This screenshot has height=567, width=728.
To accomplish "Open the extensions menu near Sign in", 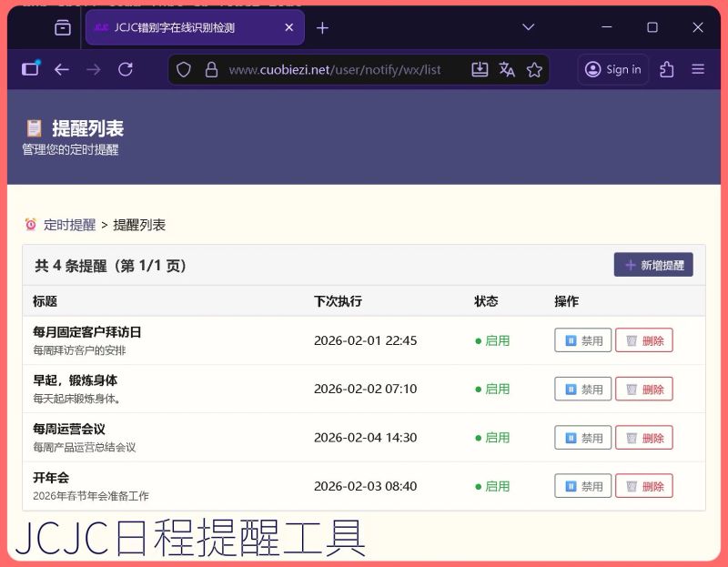I will tap(665, 68).
